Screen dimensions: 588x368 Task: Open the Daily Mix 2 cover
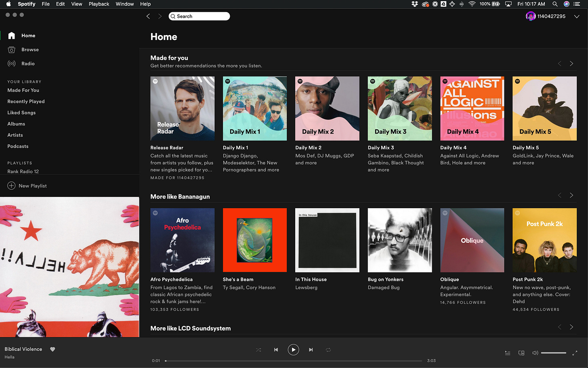pos(327,109)
